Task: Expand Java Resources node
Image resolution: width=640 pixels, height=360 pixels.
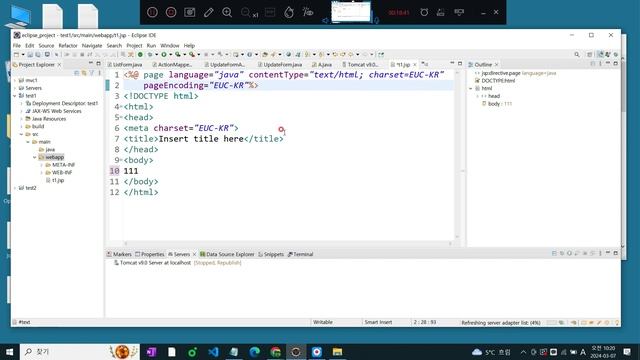Action: (x=22, y=119)
